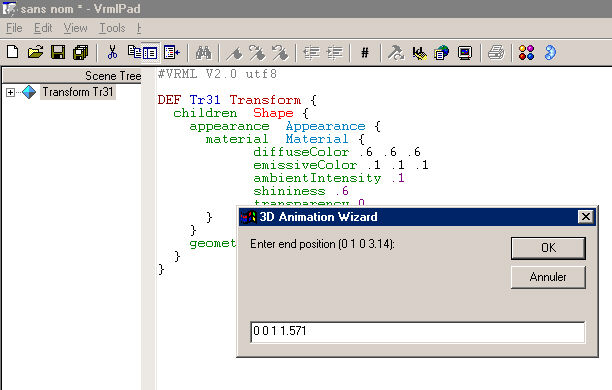Screen dimensions: 612x390
Task: Print the document with the printer icon
Action: [496, 52]
